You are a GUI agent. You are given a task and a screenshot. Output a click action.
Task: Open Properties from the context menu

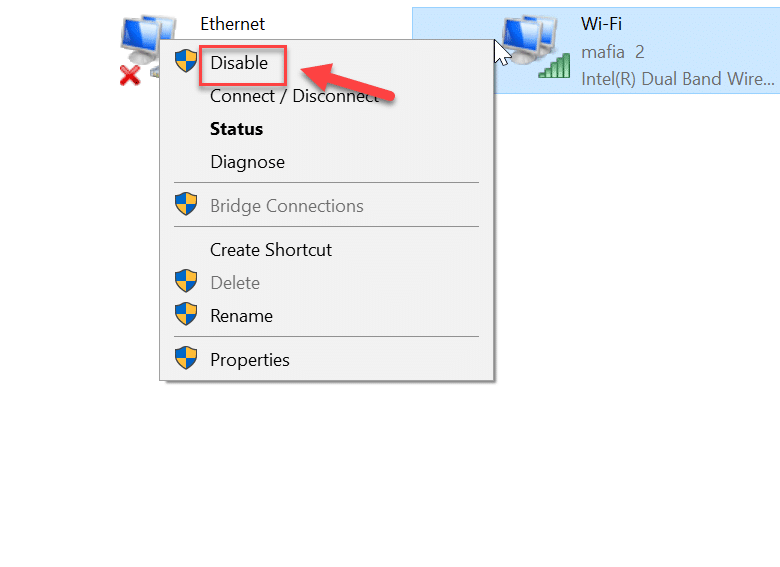(250, 360)
